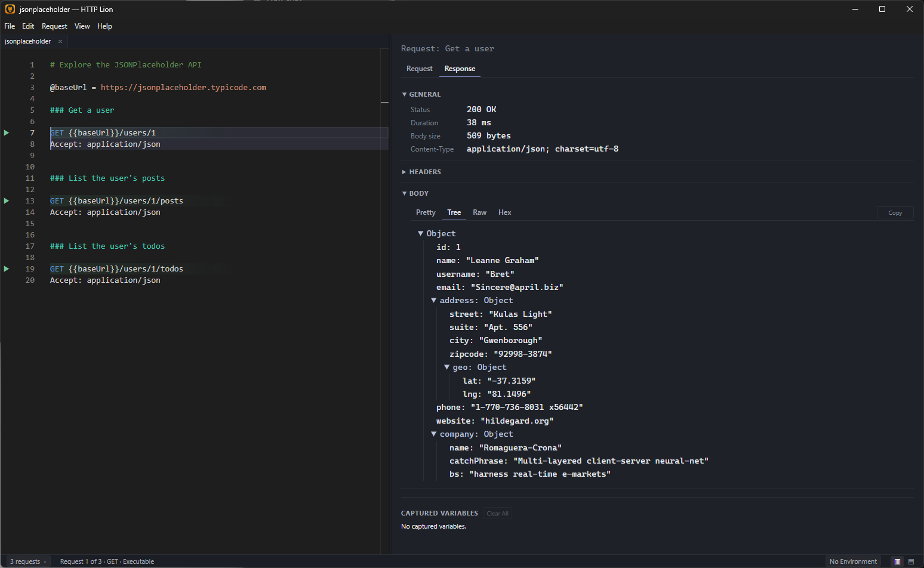Click the '### List the user's todos' heading
Viewport: 924px width, 568px height.
[107, 246]
